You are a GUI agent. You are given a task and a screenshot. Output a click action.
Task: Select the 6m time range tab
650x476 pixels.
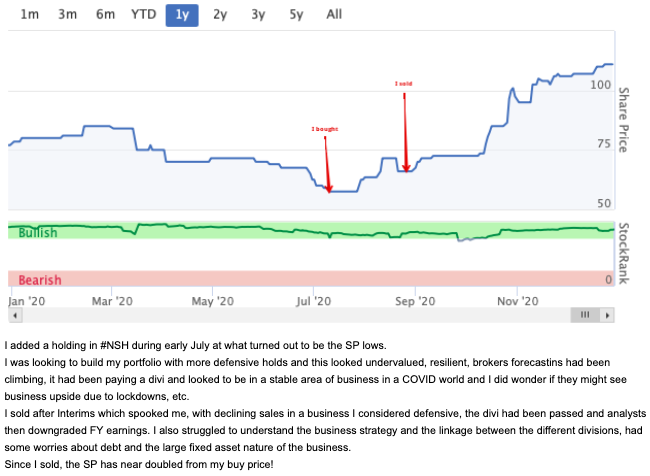pos(105,15)
